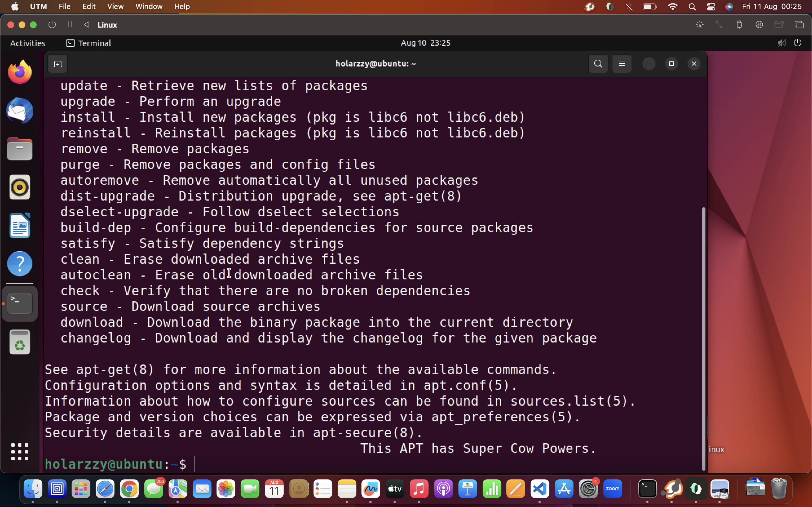Open the Ubuntu power menu at top right
The image size is (812, 507).
798,43
